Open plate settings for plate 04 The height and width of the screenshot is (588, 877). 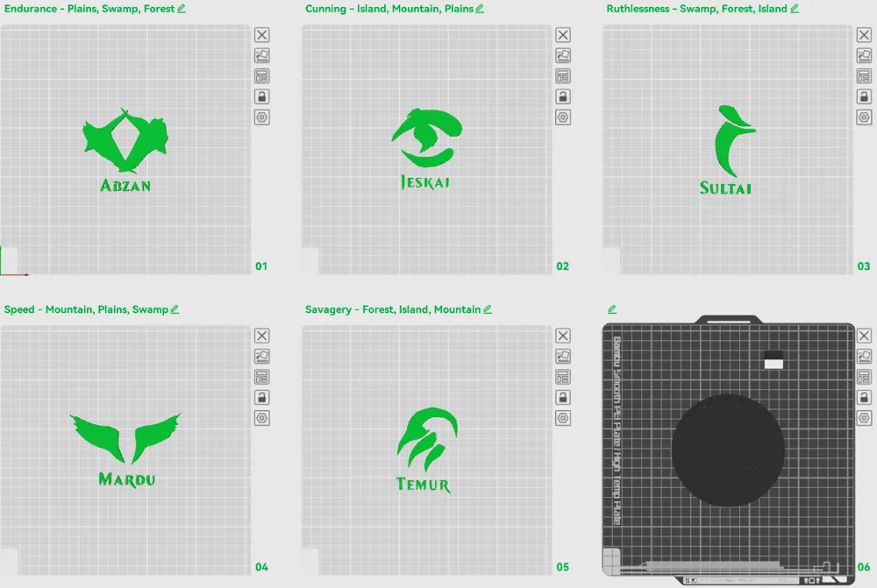(x=261, y=418)
